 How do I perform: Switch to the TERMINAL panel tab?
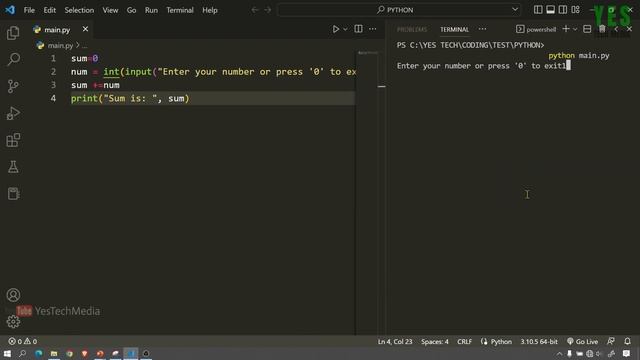[x=454, y=29]
